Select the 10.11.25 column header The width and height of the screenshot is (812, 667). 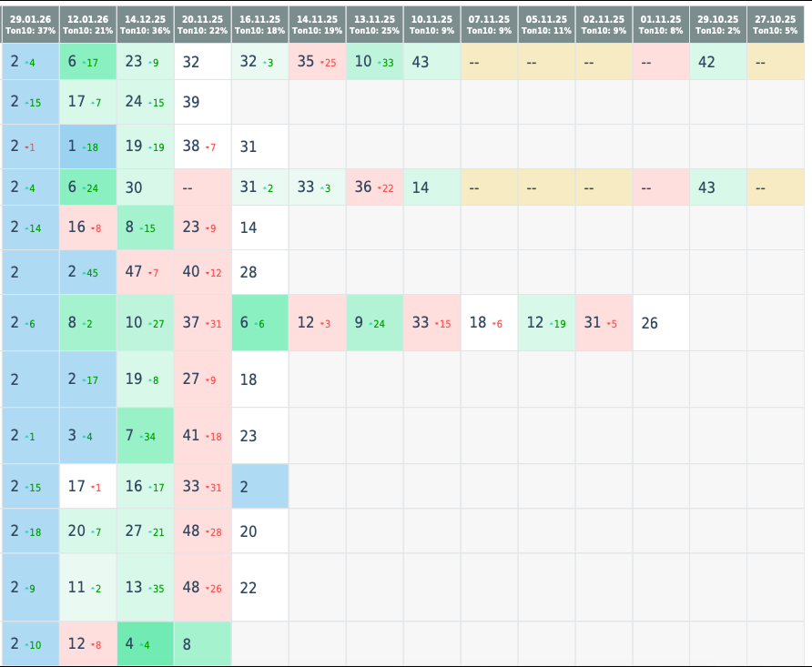(431, 25)
